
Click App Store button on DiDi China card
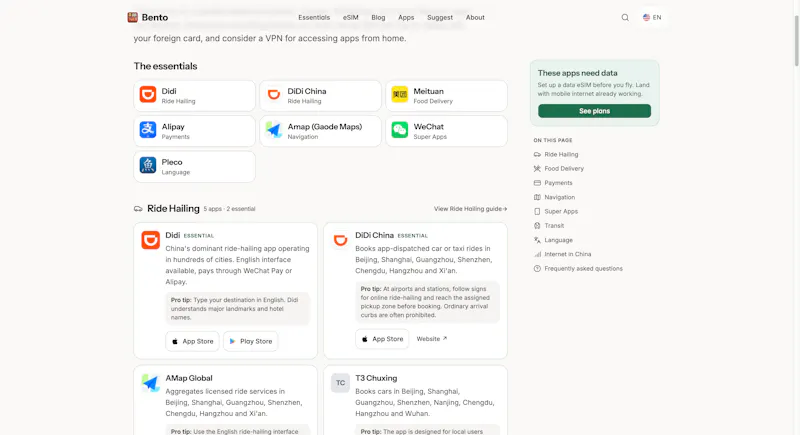point(382,339)
